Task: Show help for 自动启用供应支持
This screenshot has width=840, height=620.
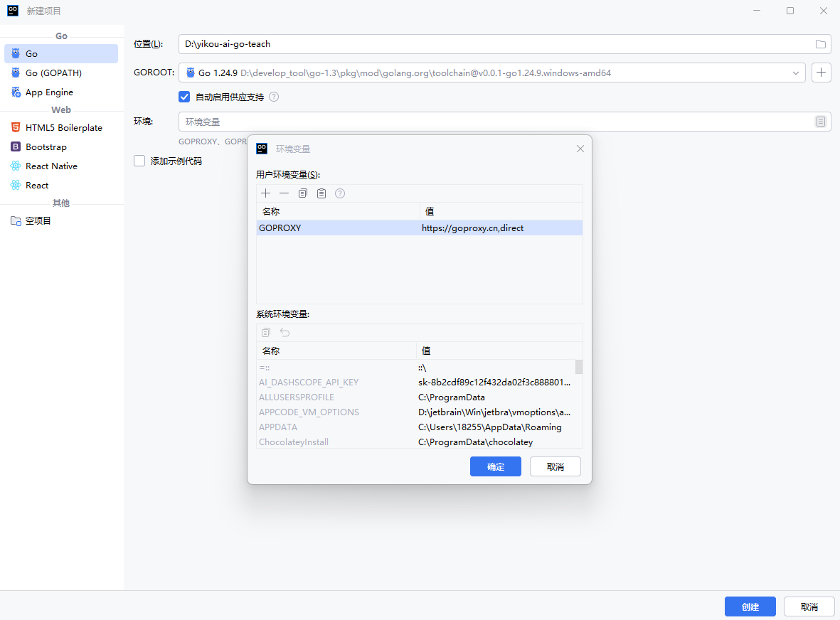Action: (274, 97)
